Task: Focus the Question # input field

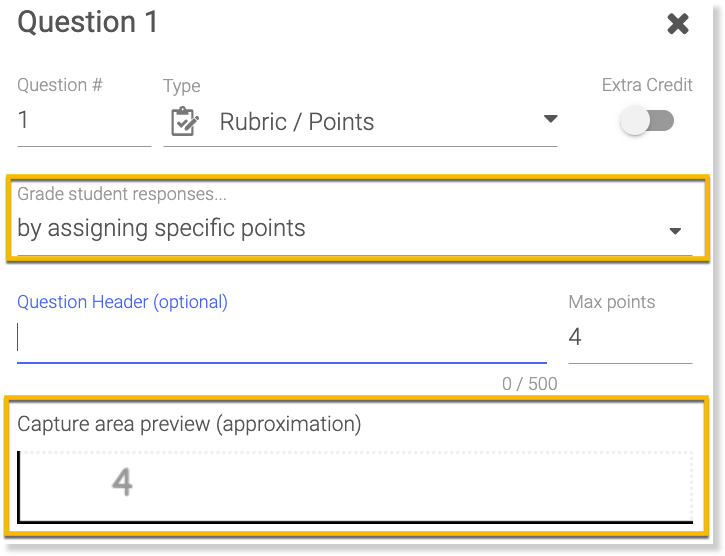Action: tap(83, 122)
